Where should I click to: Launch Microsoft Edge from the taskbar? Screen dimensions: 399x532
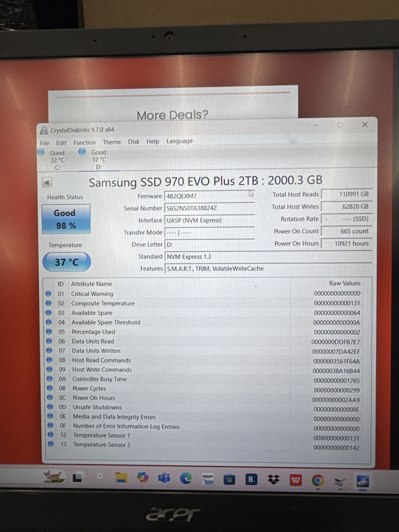pos(186,478)
